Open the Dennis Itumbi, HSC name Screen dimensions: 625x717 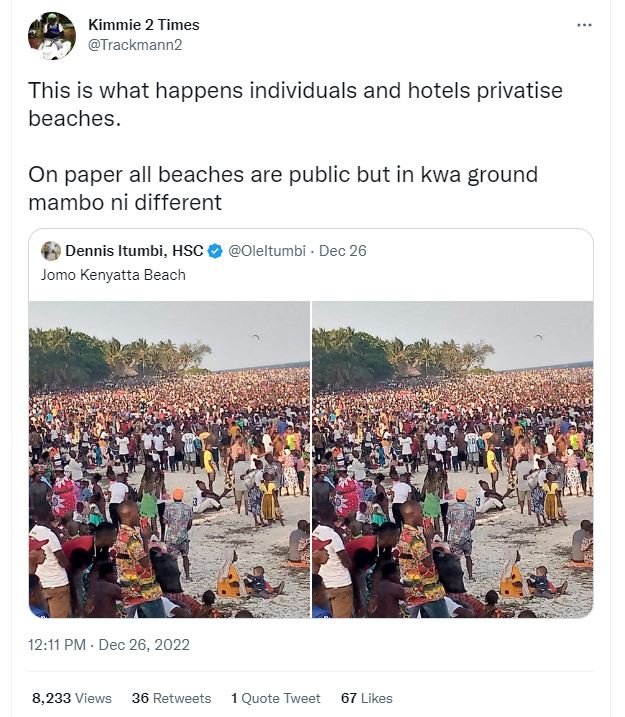click(134, 251)
